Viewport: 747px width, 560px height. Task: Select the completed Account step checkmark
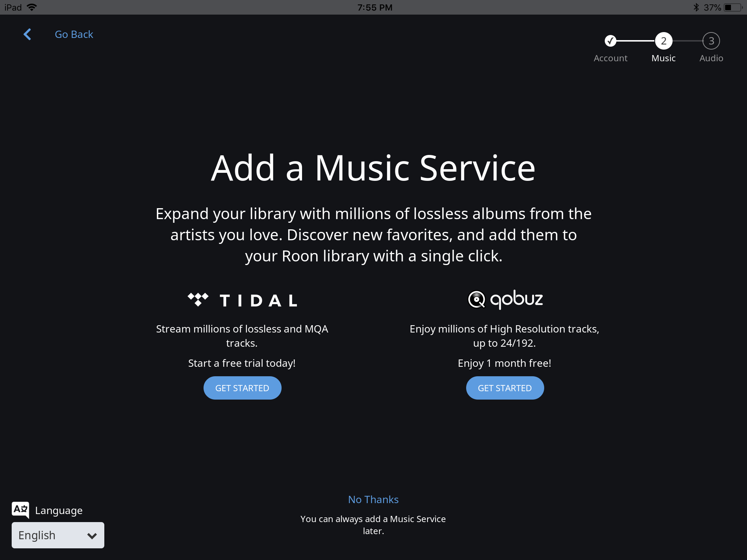(610, 41)
